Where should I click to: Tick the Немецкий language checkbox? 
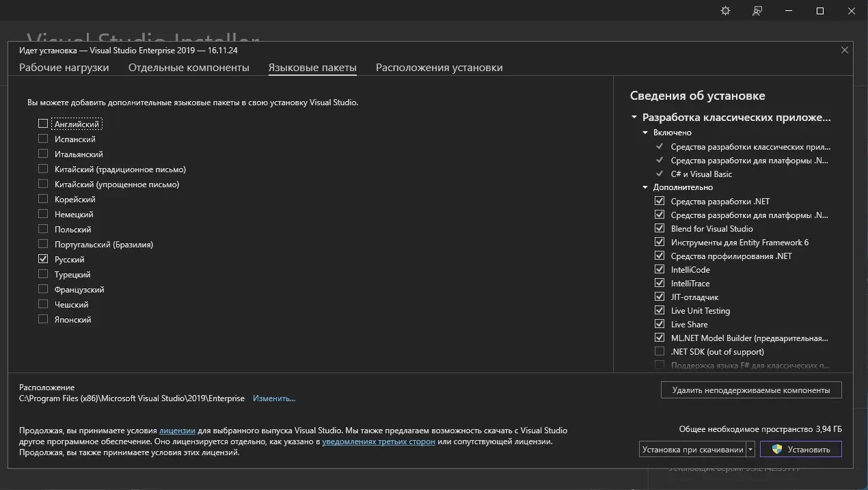pos(43,214)
